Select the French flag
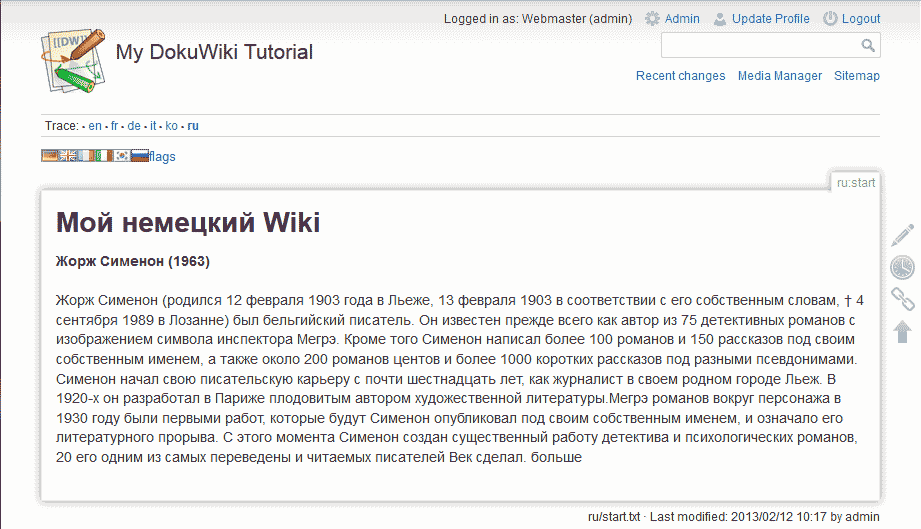Screen dimensions: 921x529 tap(86, 156)
